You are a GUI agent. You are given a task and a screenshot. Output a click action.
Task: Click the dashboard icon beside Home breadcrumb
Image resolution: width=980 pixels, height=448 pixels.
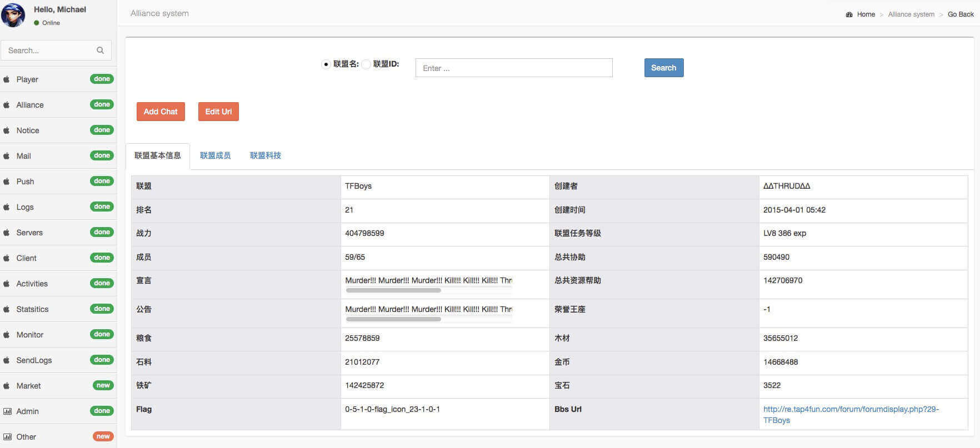[x=849, y=14]
